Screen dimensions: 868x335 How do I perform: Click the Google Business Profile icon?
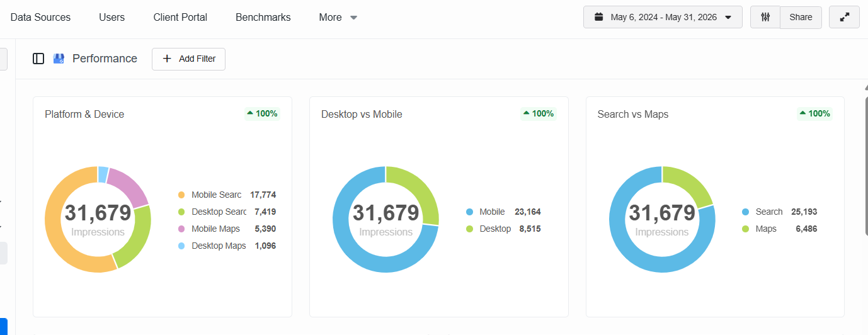tap(59, 59)
